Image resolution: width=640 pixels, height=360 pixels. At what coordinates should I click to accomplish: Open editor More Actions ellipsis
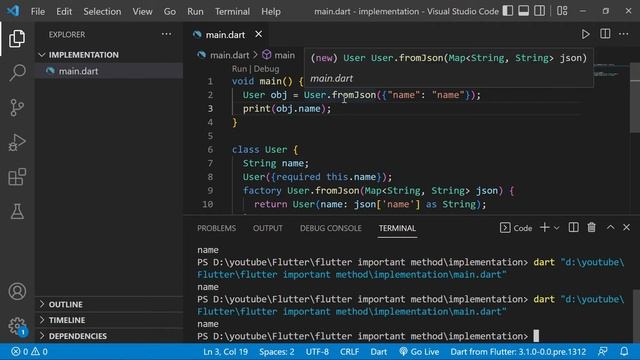click(624, 34)
